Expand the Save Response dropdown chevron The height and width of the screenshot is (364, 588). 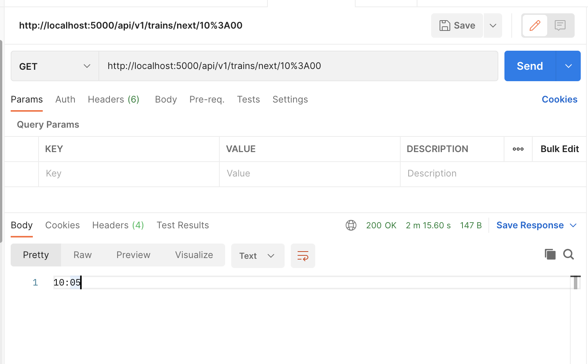tap(573, 225)
